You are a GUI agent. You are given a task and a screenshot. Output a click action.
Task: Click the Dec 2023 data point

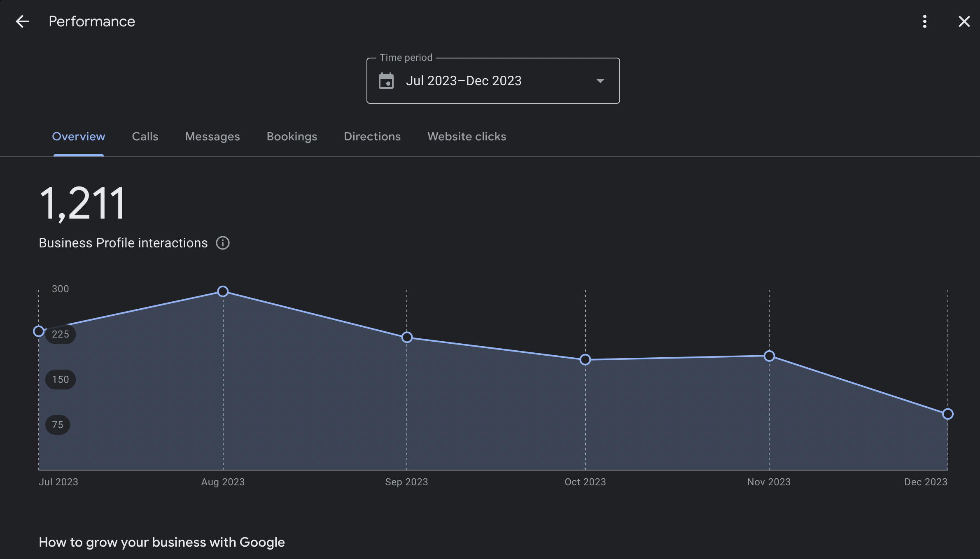pos(948,414)
